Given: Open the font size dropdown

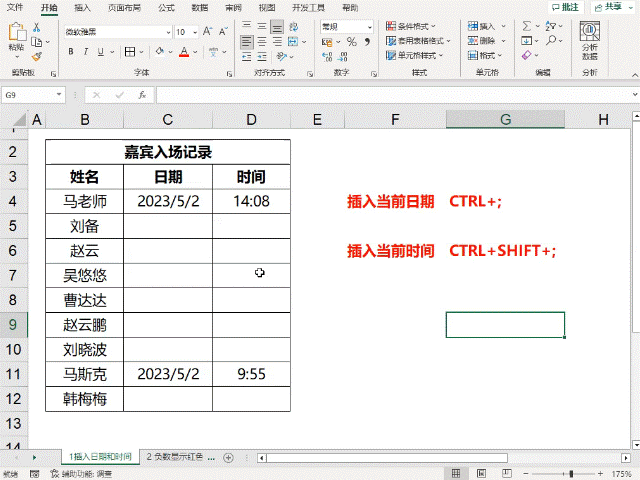Looking at the screenshot, I should [x=195, y=32].
